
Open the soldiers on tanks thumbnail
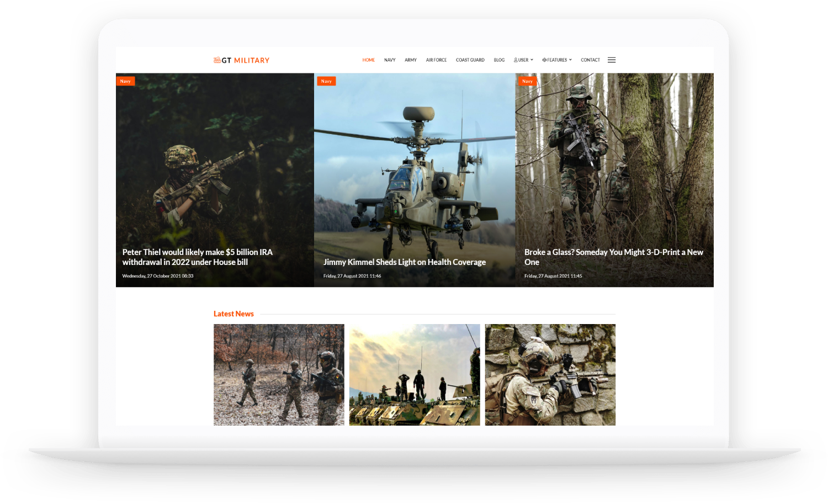[415, 374]
